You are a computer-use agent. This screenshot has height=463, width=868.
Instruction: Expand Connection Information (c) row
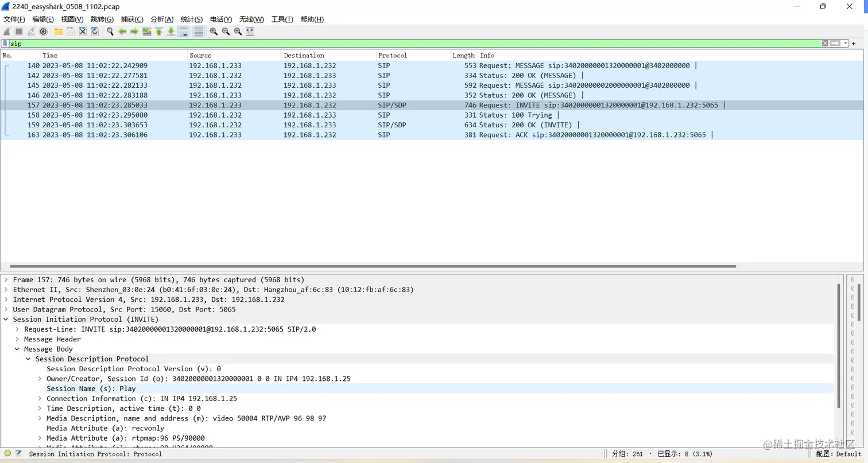[x=40, y=399]
